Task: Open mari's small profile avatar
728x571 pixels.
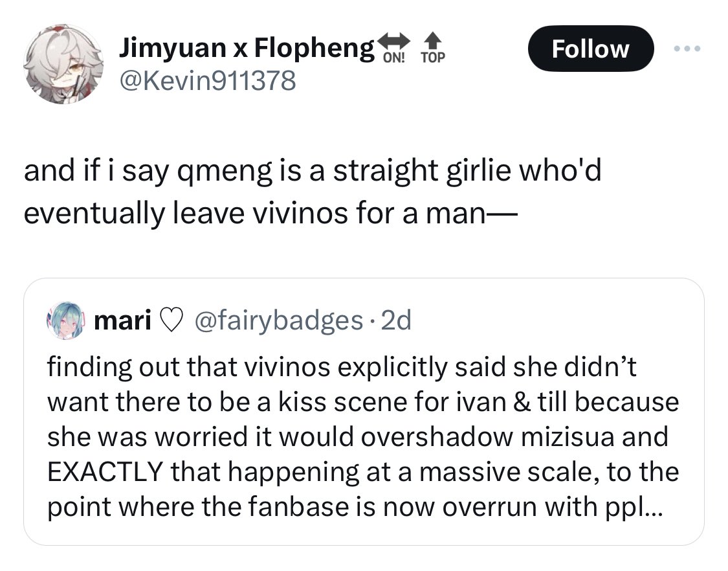Action: pyautogui.click(x=65, y=320)
